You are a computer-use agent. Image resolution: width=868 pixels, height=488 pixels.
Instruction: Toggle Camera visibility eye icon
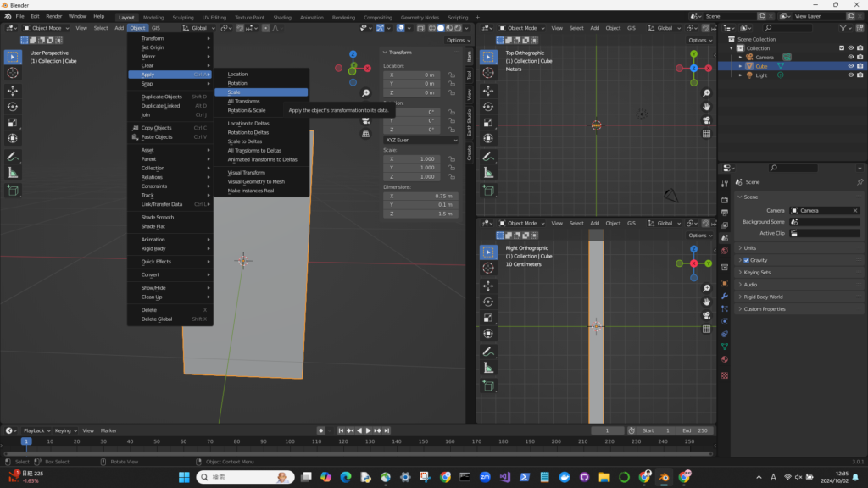click(850, 57)
